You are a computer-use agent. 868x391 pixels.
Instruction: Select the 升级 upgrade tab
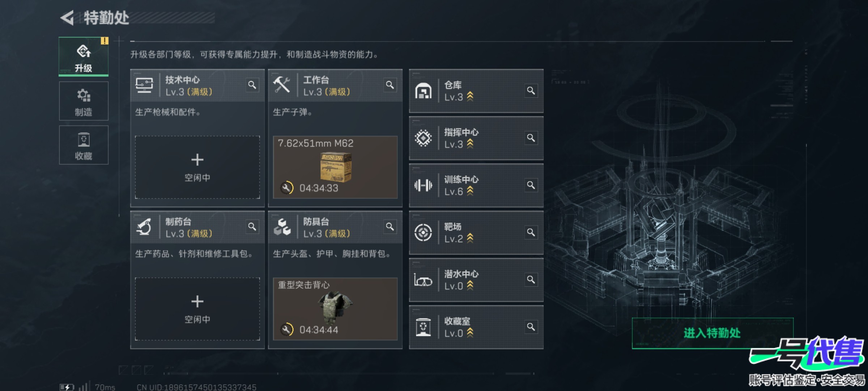coord(84,57)
